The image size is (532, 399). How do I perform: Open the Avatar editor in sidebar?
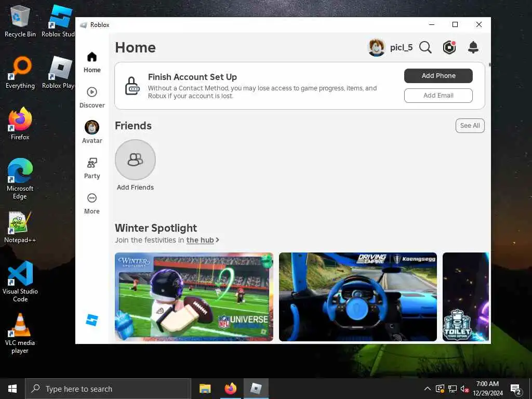(92, 132)
